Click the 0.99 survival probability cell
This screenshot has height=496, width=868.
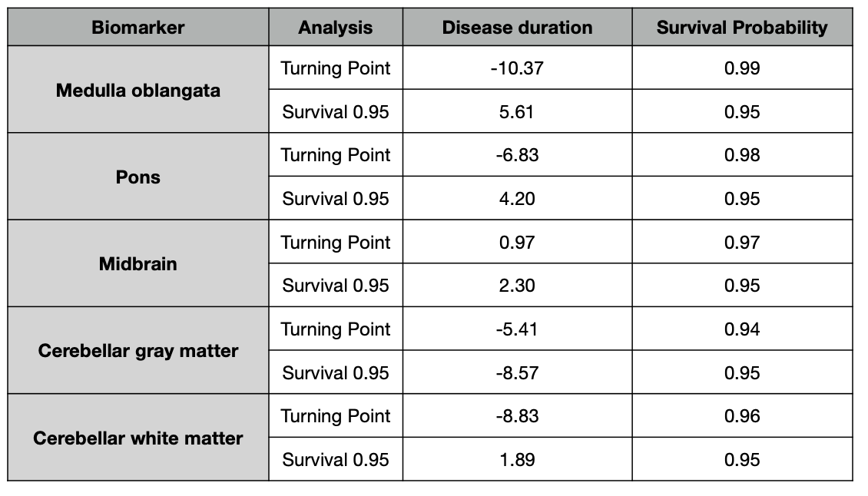(742, 68)
